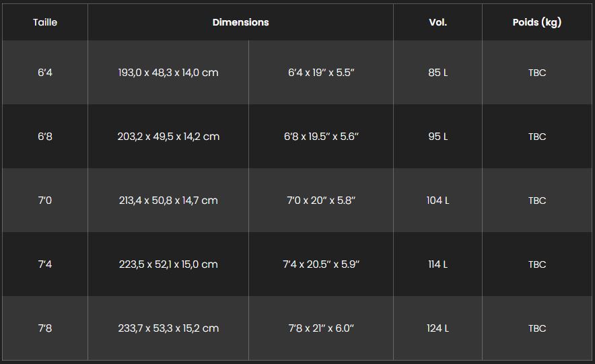Click the Taille column header
Viewport: 595px width, 364px height.
point(45,22)
